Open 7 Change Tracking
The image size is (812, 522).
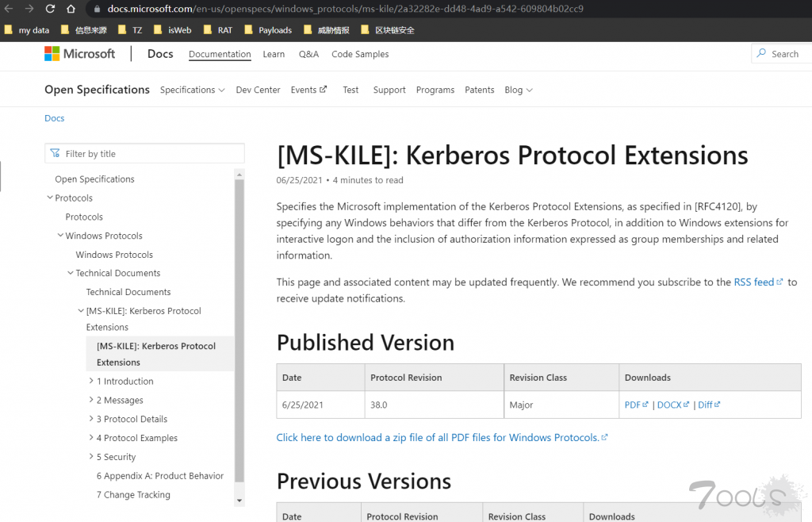coord(133,494)
